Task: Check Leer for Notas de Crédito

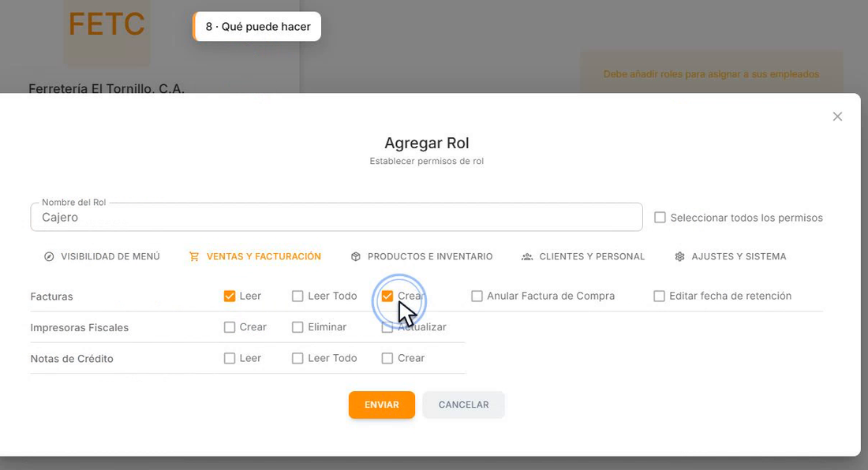Action: [x=229, y=358]
